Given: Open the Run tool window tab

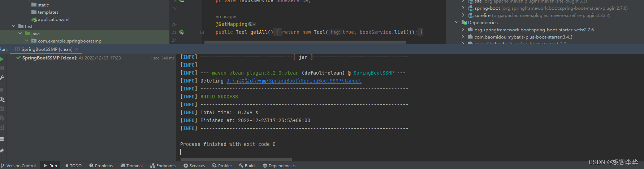Looking at the screenshot, I should click(50, 166).
